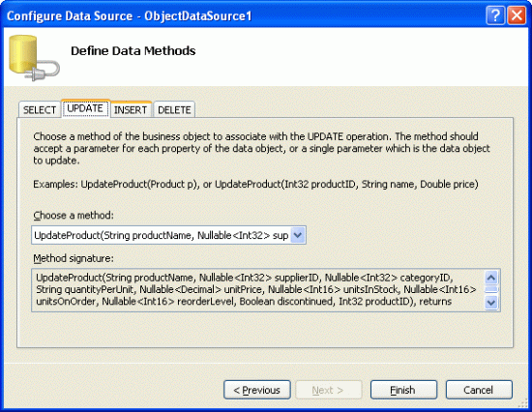Expand the Choose a method dropdown arrow
532x412 pixels.
coord(298,235)
